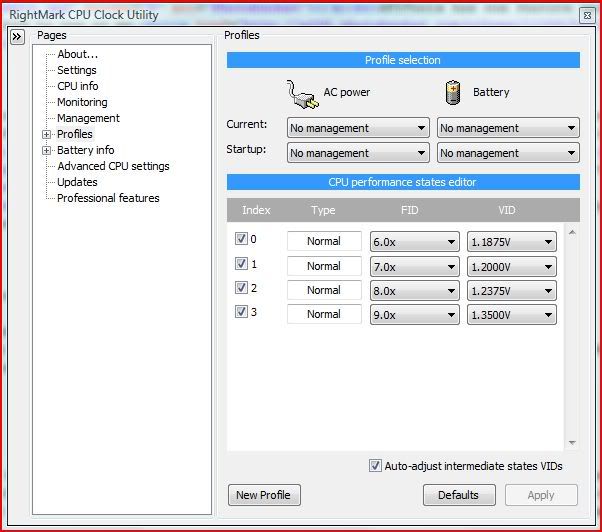
Task: Open the 1.2375V VID dropdown
Action: click(x=512, y=291)
